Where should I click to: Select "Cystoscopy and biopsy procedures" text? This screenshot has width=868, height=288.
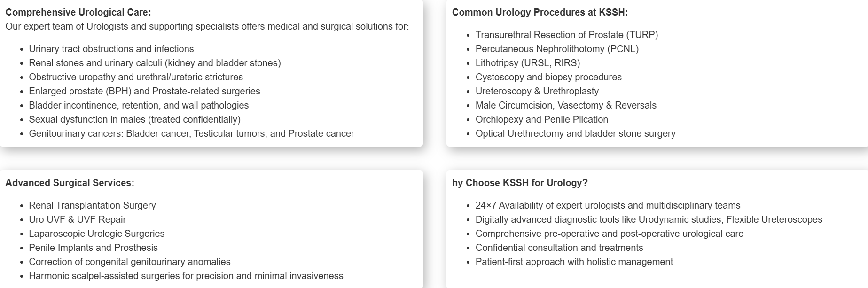548,77
